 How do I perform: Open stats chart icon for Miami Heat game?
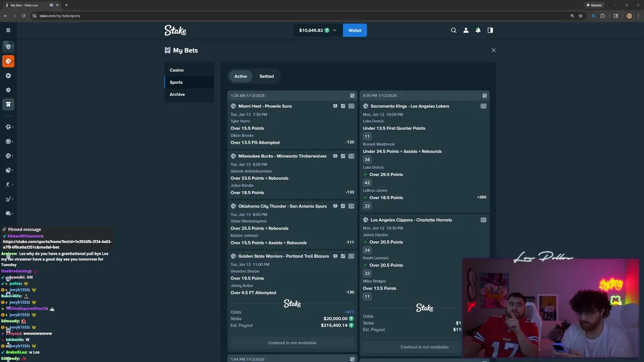pos(343,106)
